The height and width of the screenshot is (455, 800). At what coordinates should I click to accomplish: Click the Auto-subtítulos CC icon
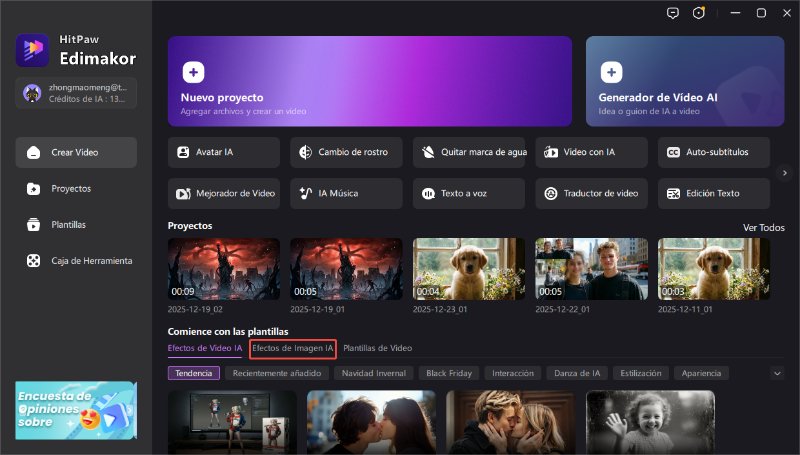673,152
